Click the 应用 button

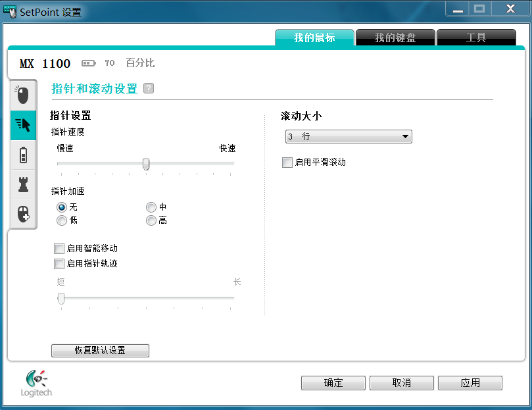pyautogui.click(x=470, y=383)
